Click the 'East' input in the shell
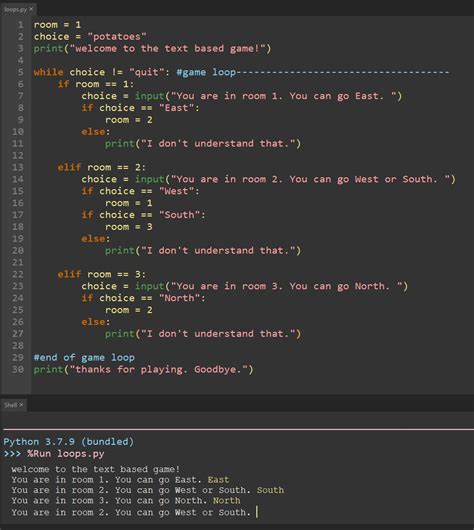The width and height of the screenshot is (474, 530). pyautogui.click(x=218, y=480)
